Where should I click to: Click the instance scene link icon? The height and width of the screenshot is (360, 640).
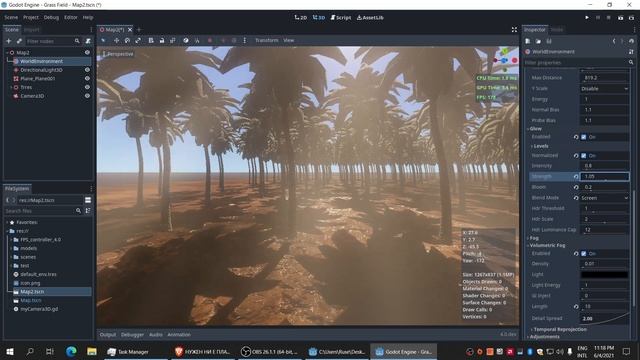[x=19, y=41]
